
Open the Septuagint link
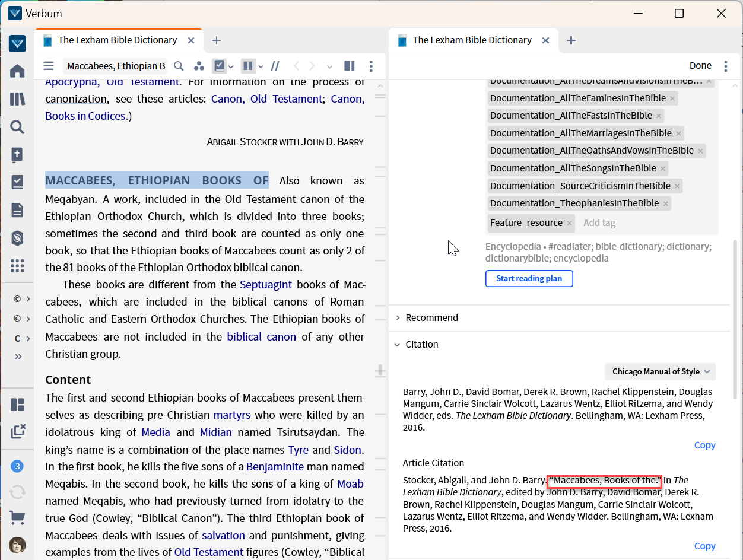[266, 285]
